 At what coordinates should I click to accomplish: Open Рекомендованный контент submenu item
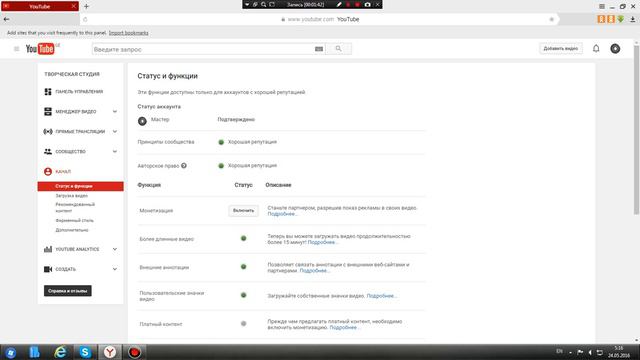pyautogui.click(x=75, y=207)
